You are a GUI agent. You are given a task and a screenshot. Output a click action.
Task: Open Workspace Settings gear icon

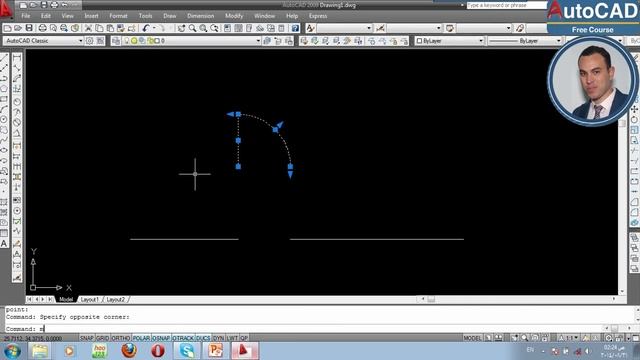click(89, 41)
